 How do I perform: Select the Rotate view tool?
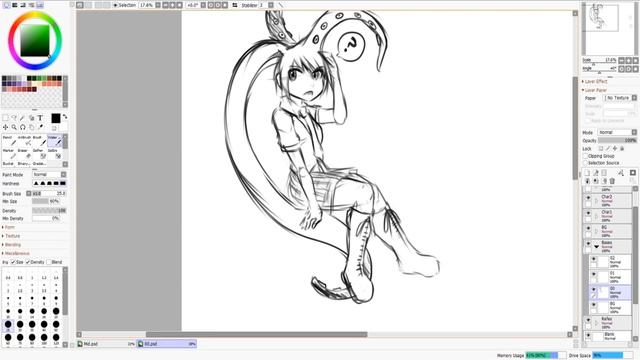tap(23, 127)
